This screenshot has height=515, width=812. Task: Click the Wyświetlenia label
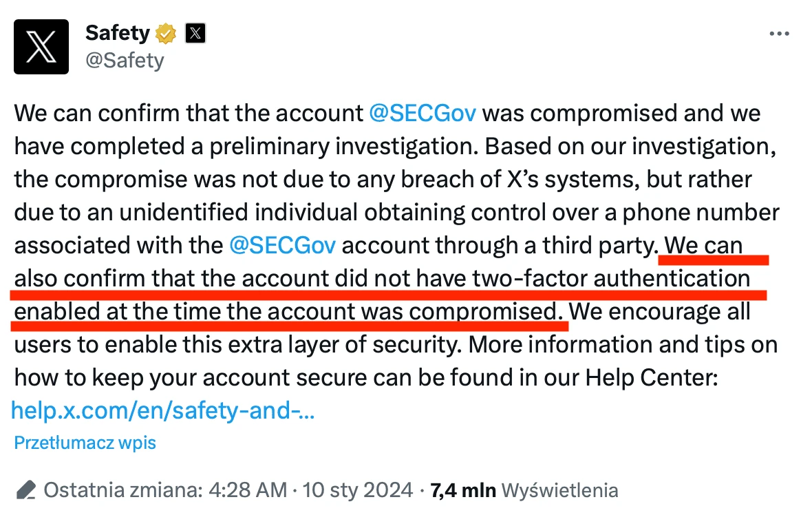[x=560, y=491]
